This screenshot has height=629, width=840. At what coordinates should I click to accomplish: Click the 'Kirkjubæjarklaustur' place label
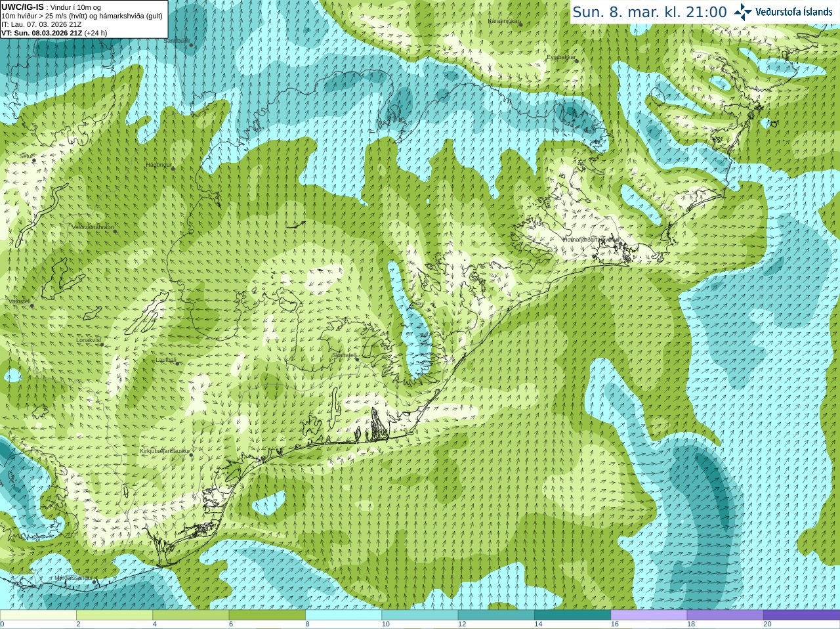pos(165,452)
